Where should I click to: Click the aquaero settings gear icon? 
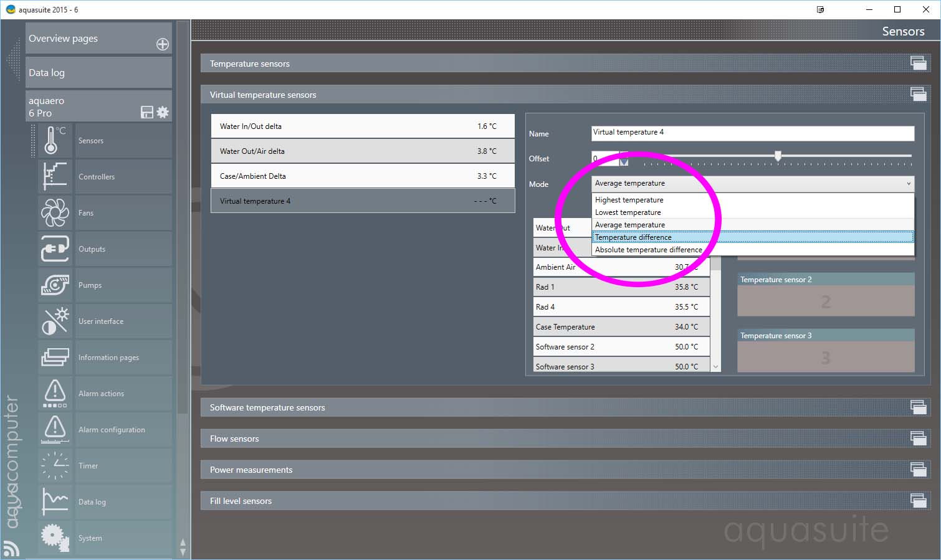[x=163, y=112]
